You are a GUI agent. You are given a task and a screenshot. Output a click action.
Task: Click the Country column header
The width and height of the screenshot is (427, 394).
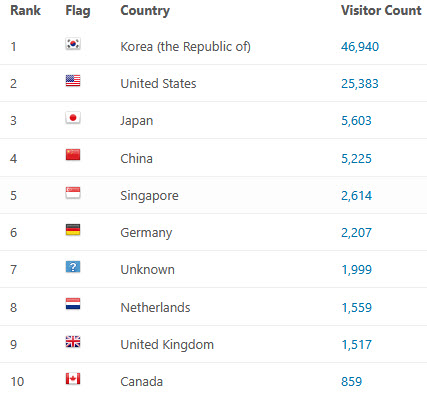click(145, 11)
